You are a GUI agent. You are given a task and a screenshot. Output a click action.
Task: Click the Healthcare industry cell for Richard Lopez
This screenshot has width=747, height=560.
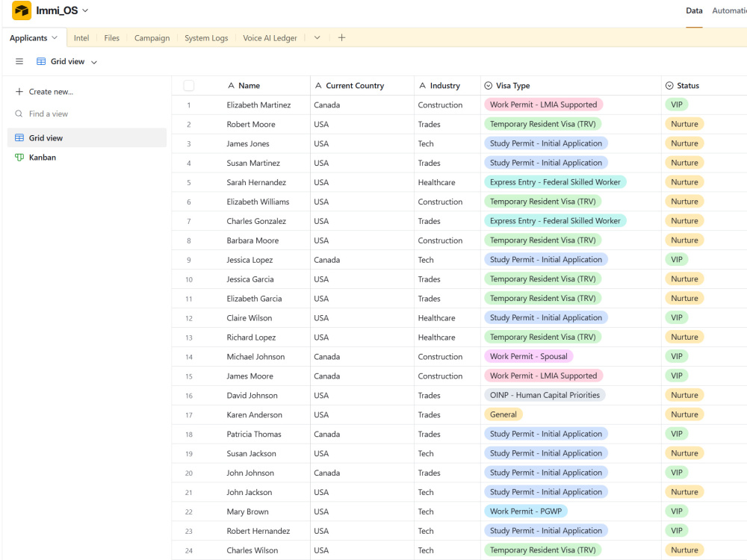pyautogui.click(x=447, y=337)
